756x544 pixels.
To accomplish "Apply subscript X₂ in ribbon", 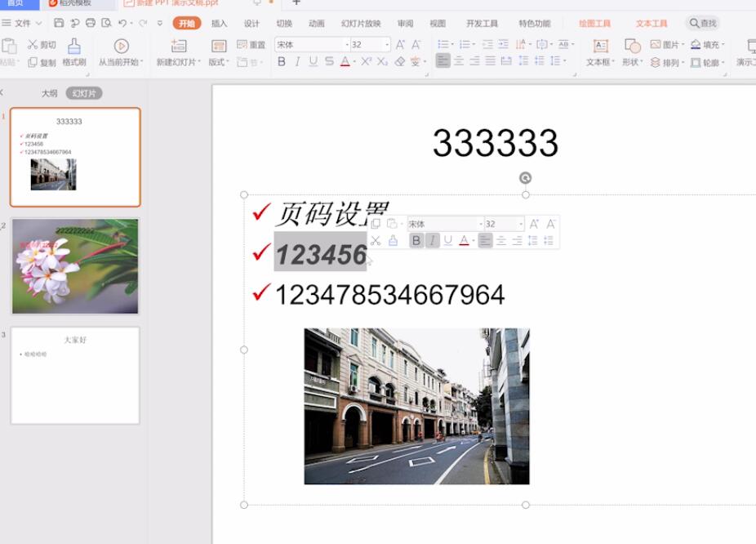I will (382, 61).
